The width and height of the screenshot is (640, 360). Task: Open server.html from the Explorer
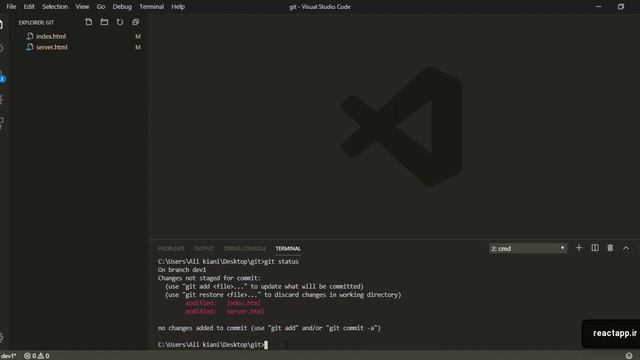coord(51,47)
